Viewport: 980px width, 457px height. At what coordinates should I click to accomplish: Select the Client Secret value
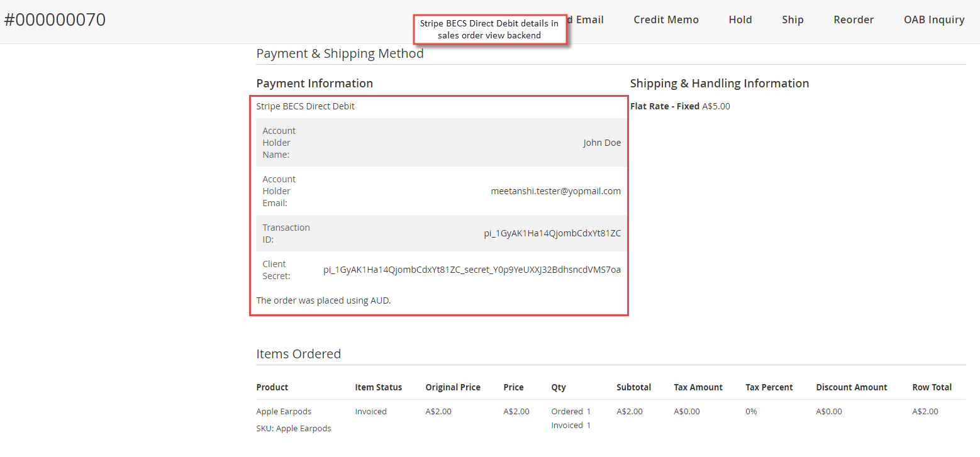coord(472,270)
